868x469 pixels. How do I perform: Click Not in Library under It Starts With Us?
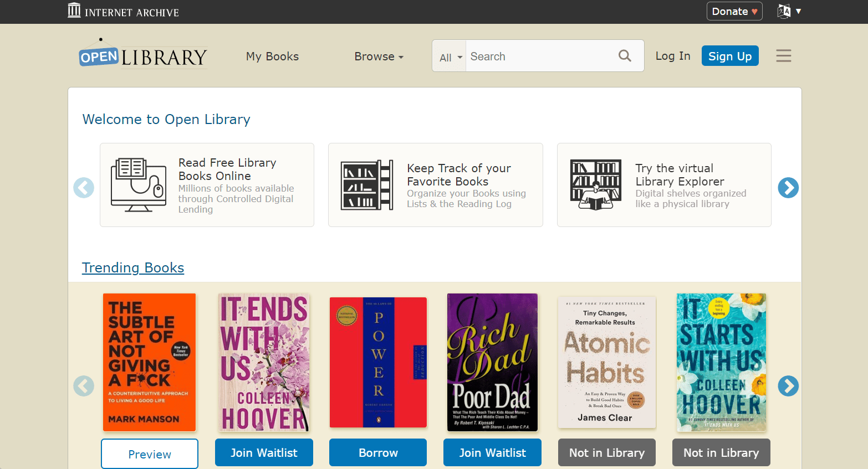click(721, 452)
